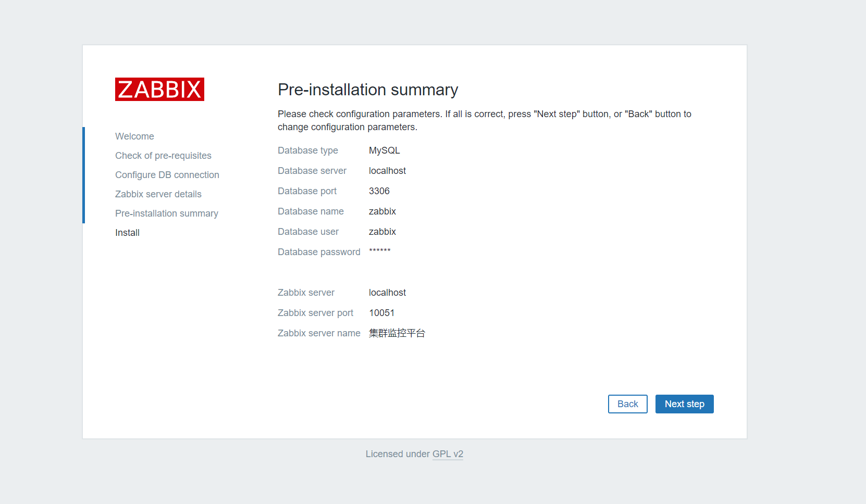Click the server name 集群监控平台 value

click(x=397, y=333)
